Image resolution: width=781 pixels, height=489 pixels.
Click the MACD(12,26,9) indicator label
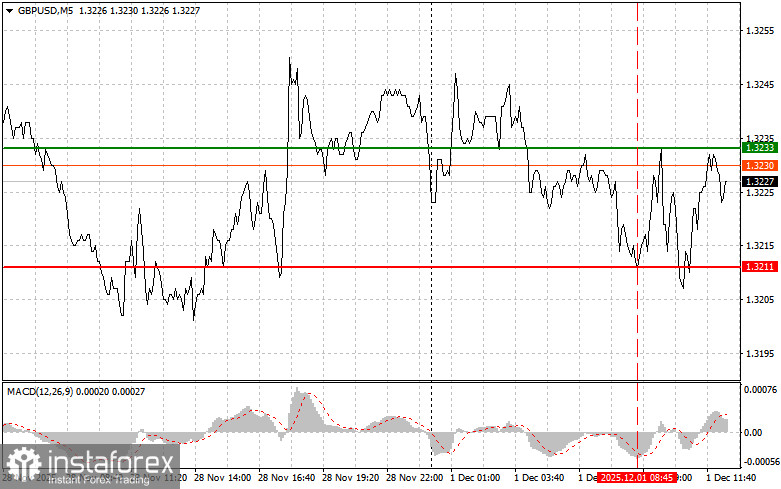point(40,392)
